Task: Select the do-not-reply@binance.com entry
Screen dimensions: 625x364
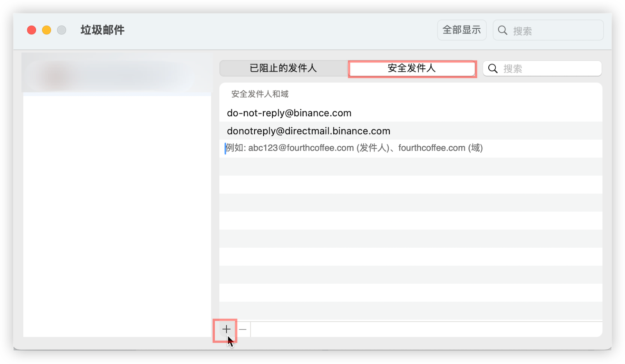Action: coord(289,113)
